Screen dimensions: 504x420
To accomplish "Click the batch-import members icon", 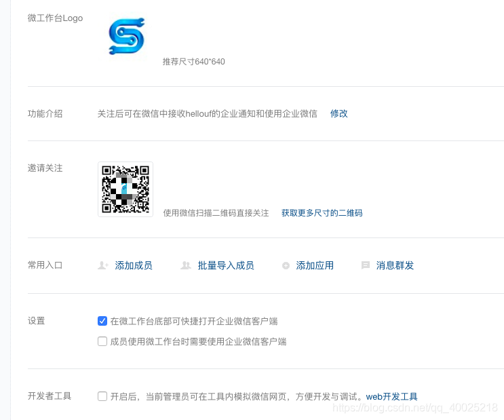I will point(185,265).
